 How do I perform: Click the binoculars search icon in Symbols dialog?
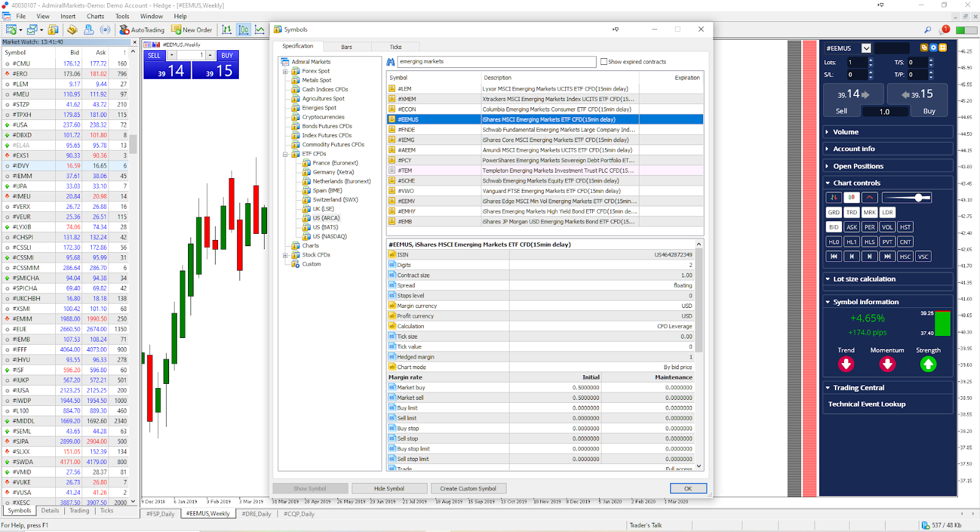click(391, 62)
